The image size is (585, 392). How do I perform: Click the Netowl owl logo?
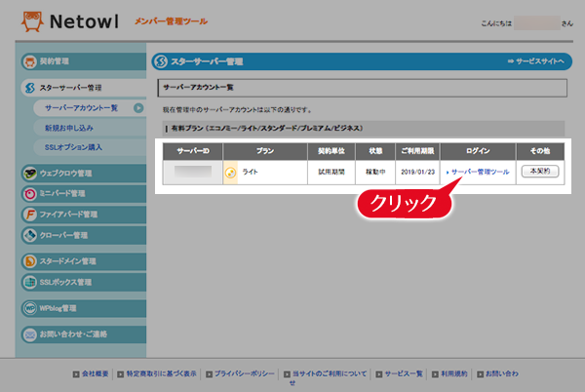pyautogui.click(x=32, y=21)
